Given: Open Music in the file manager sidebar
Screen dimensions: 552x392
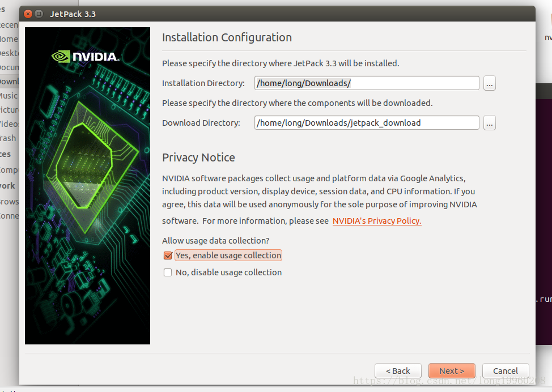Looking at the screenshot, I should [x=9, y=96].
